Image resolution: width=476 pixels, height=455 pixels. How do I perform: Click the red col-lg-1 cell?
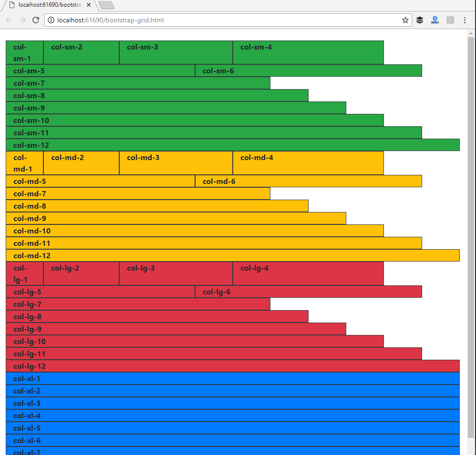coord(24,273)
